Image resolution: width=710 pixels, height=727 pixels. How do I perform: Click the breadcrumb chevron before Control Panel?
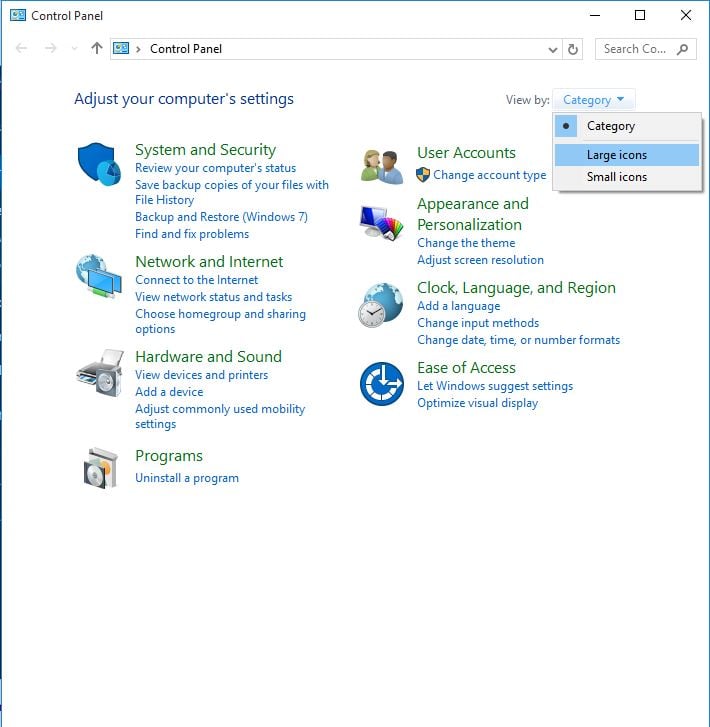pyautogui.click(x=138, y=49)
